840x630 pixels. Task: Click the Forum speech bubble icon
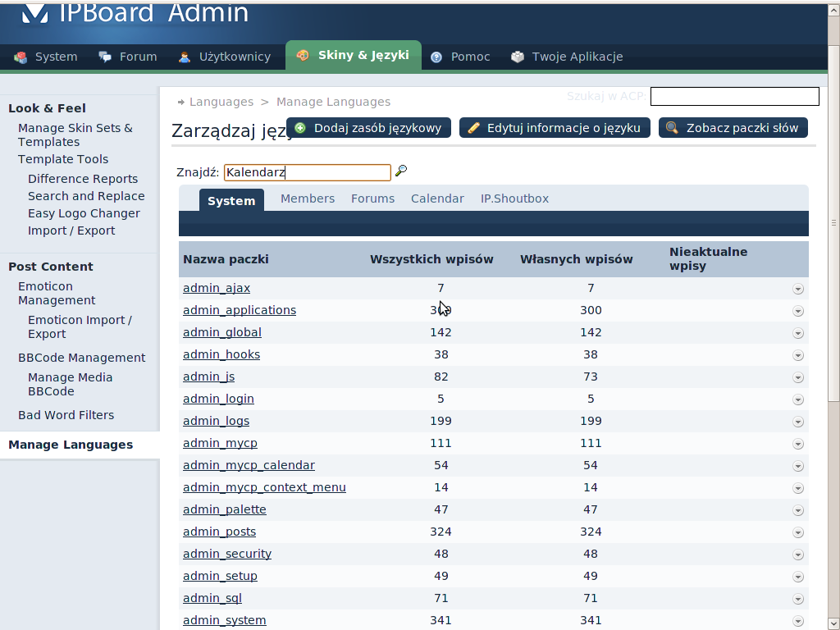tap(105, 57)
